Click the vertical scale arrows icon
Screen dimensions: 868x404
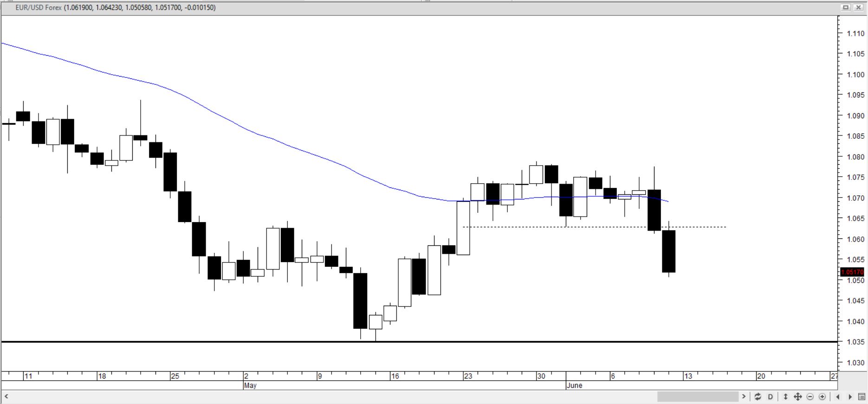pyautogui.click(x=785, y=397)
